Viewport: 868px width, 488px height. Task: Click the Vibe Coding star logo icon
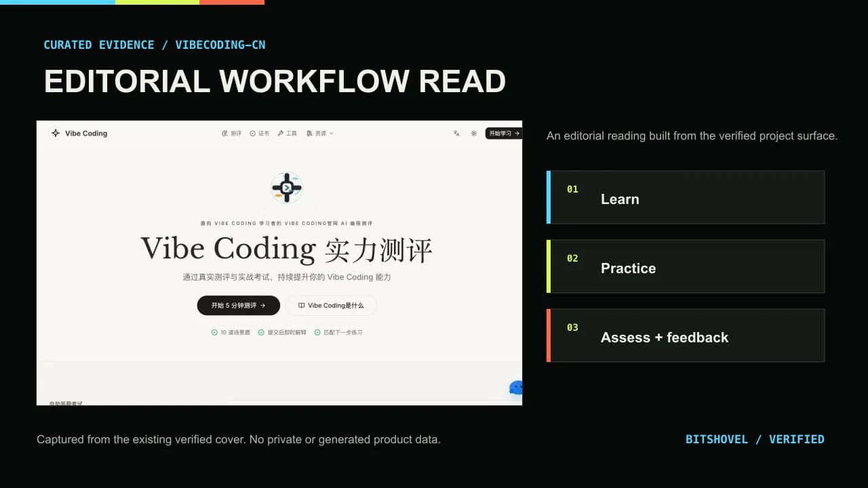(56, 134)
